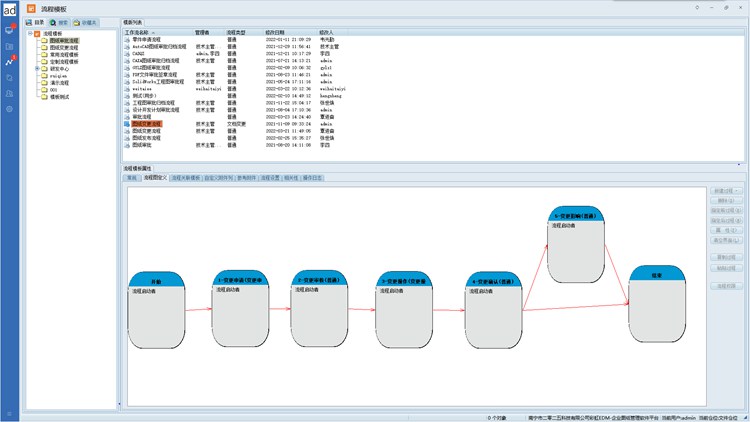Viewport: 750px width, 422px height.
Task: Click the user icon in left sidebar
Action: [9, 93]
